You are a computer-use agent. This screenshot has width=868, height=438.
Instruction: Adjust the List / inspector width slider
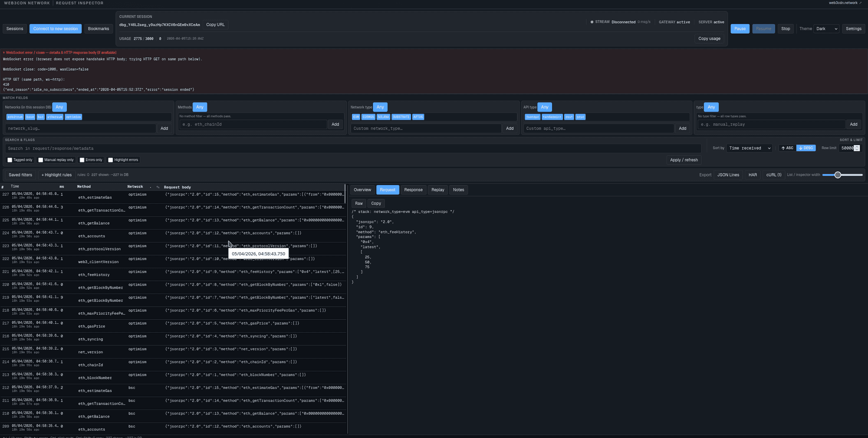[838, 175]
